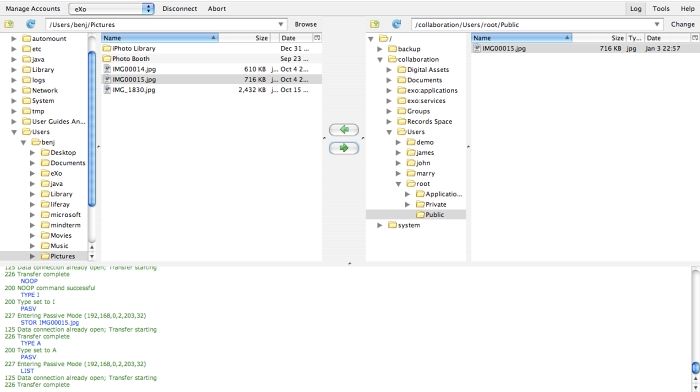700x392 pixels.
Task: Select the Movies folder in local tree
Action: click(56, 235)
